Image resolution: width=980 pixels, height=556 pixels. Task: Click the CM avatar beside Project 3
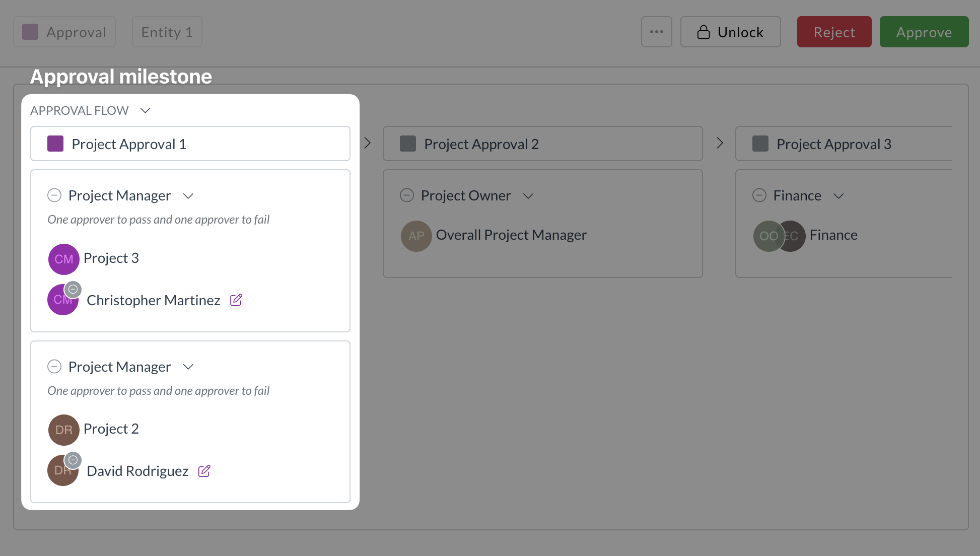click(64, 259)
